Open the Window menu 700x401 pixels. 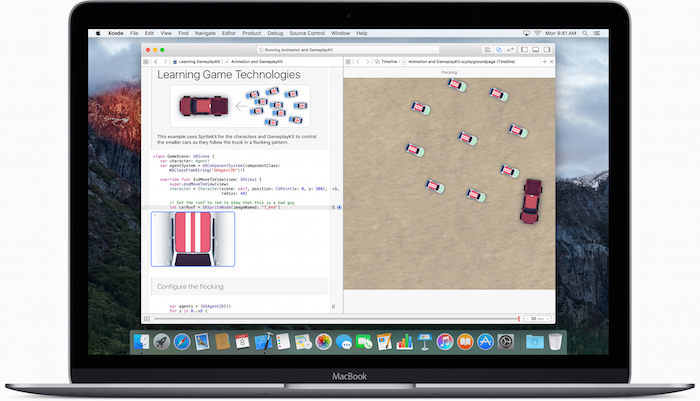click(x=341, y=33)
